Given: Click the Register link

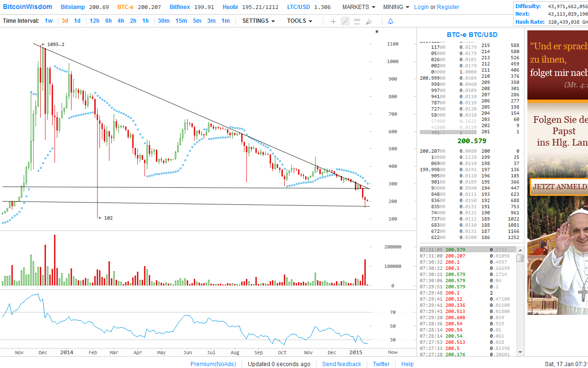Looking at the screenshot, I should coord(448,7).
